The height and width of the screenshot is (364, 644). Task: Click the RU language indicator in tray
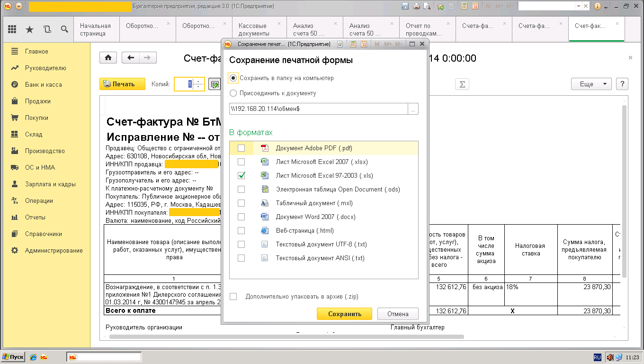pyautogui.click(x=598, y=357)
